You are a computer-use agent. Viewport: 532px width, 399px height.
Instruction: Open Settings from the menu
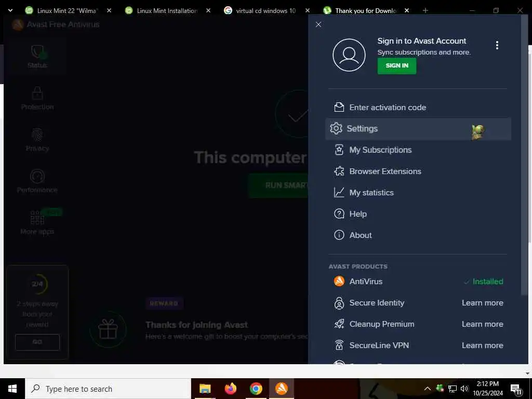(418, 129)
